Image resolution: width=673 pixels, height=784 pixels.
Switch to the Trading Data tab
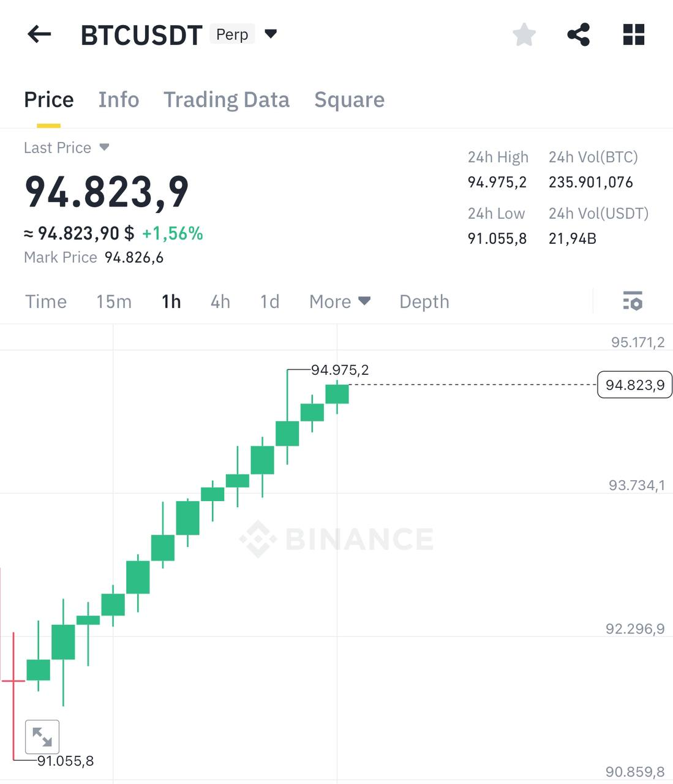pyautogui.click(x=227, y=99)
